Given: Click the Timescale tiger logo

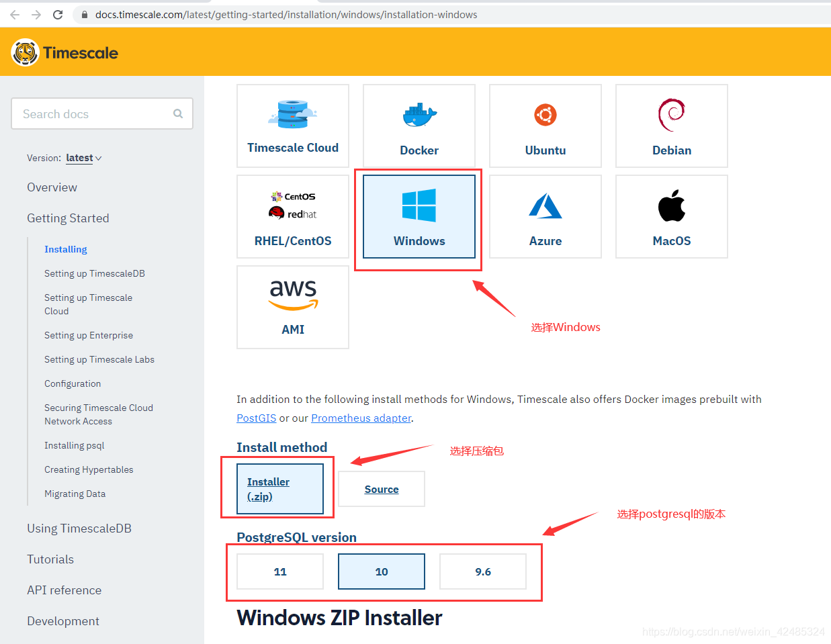Looking at the screenshot, I should tap(25, 52).
